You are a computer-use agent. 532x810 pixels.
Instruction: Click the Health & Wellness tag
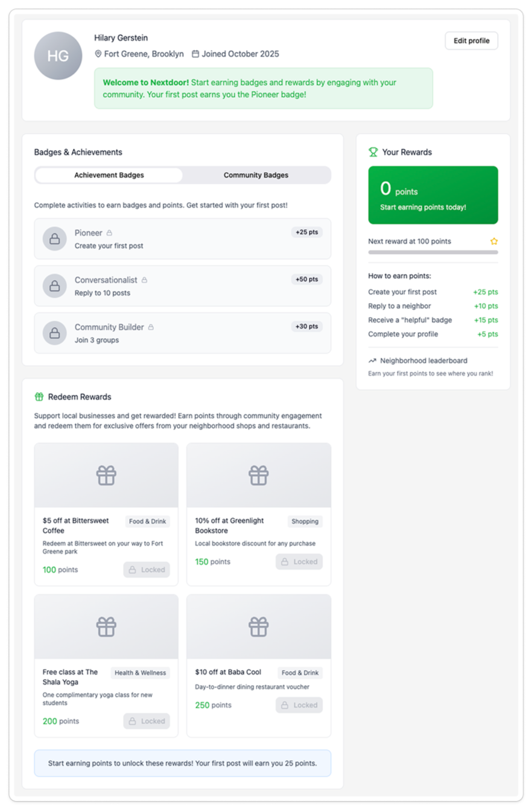(141, 673)
